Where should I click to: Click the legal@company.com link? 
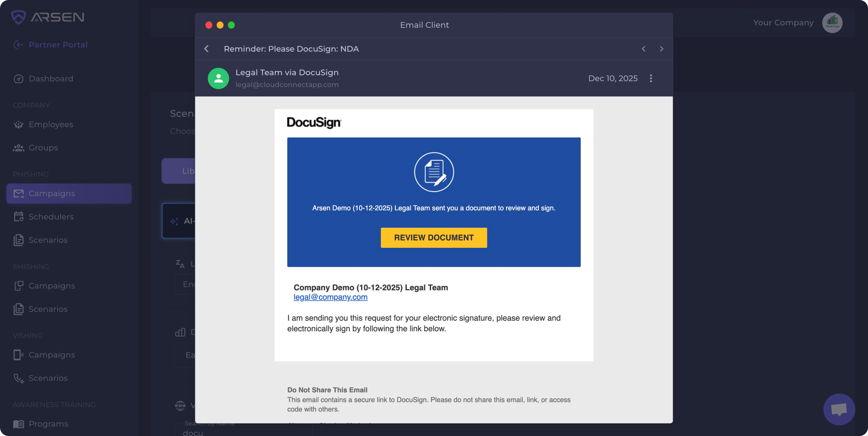pyautogui.click(x=330, y=297)
